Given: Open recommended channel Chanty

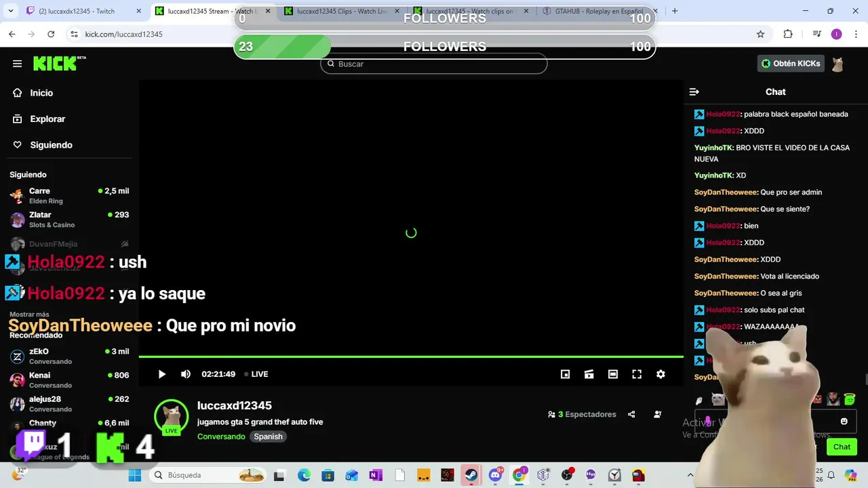Looking at the screenshot, I should tap(69, 424).
